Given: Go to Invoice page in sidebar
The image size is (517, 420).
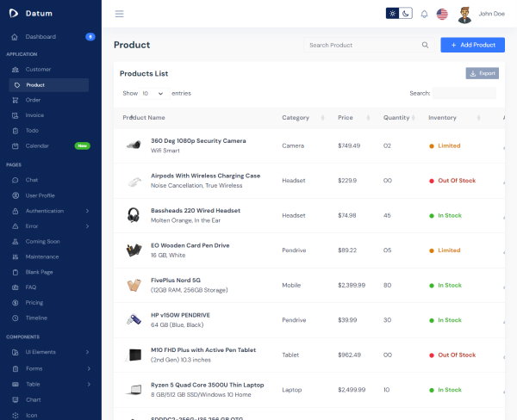Looking at the screenshot, I should coord(34,114).
